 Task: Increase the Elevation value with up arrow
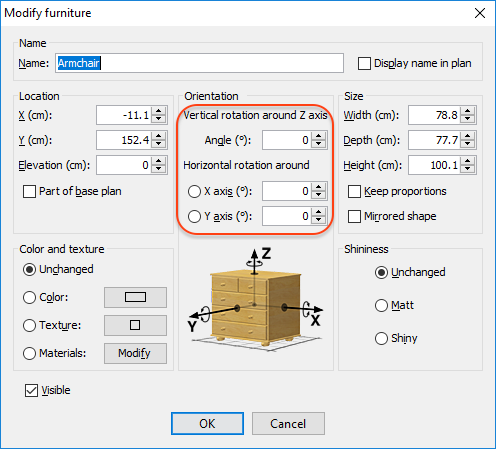coord(159,161)
